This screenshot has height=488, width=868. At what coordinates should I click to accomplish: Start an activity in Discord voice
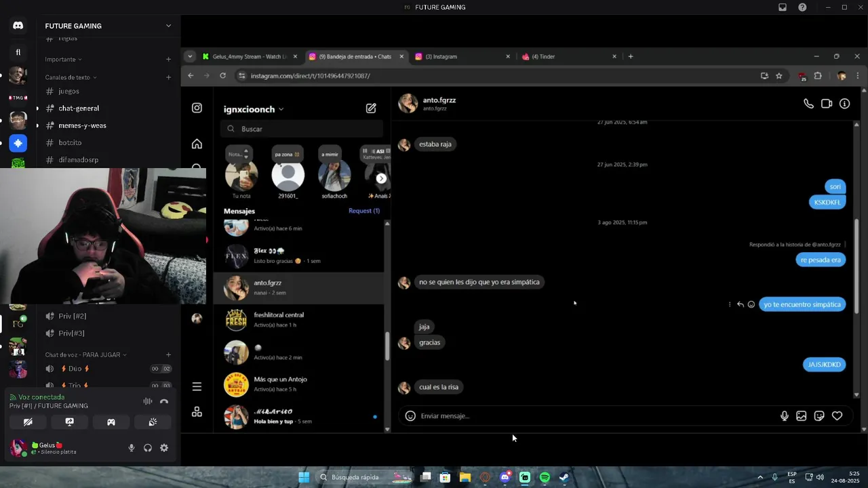point(111,422)
